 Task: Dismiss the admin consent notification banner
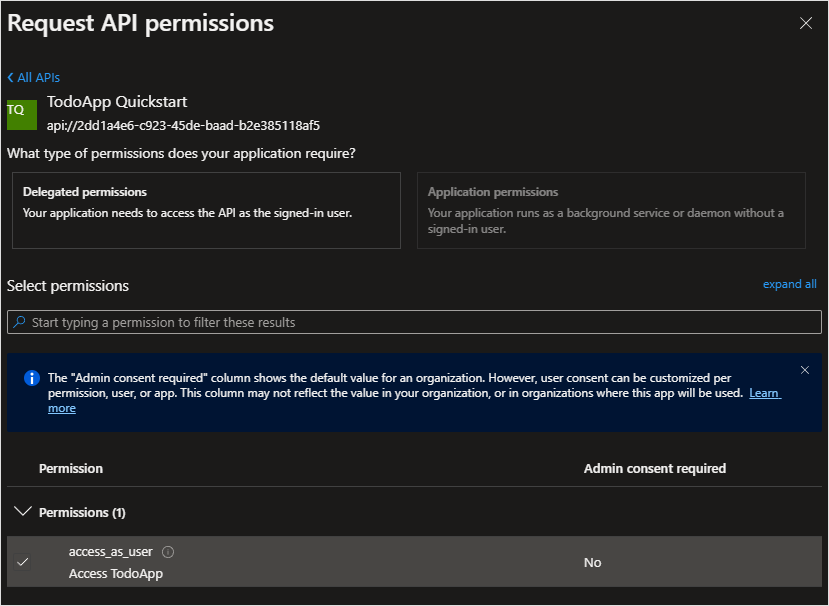[805, 369]
